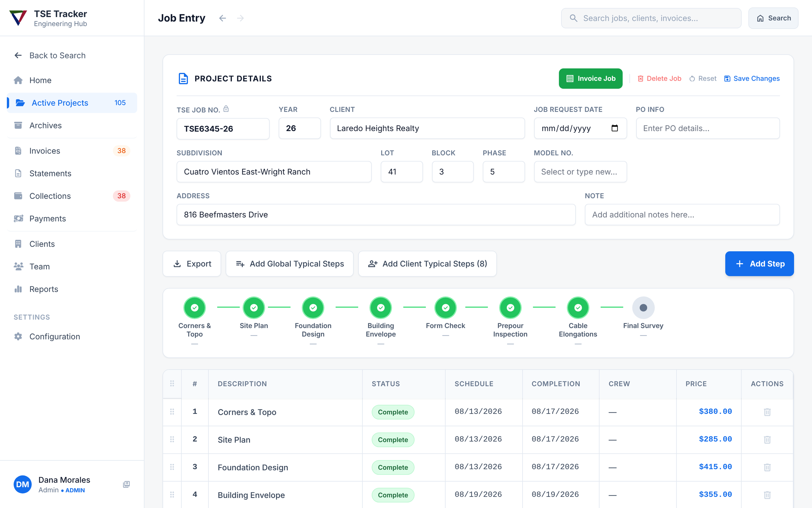Click the Form Check progress checkmark

[445, 307]
